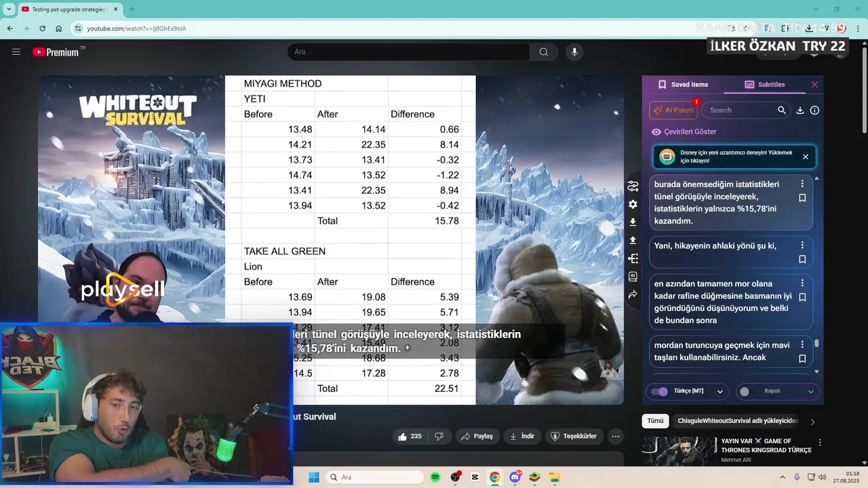868x488 pixels.
Task: Open extension settings gear in side strip
Action: tap(633, 204)
